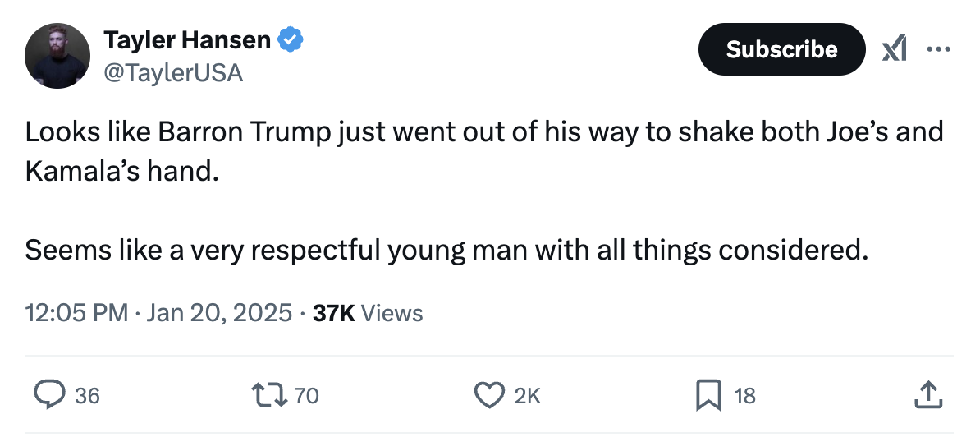This screenshot has width=980, height=437.
Task: Click the blue verified checkmark badge
Action: [x=291, y=39]
